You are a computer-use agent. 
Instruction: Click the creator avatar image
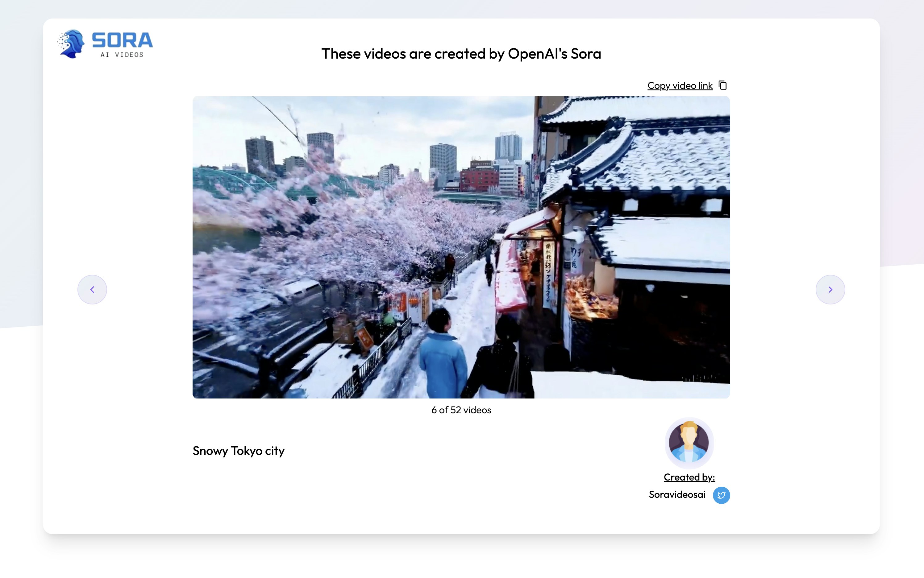[689, 442]
